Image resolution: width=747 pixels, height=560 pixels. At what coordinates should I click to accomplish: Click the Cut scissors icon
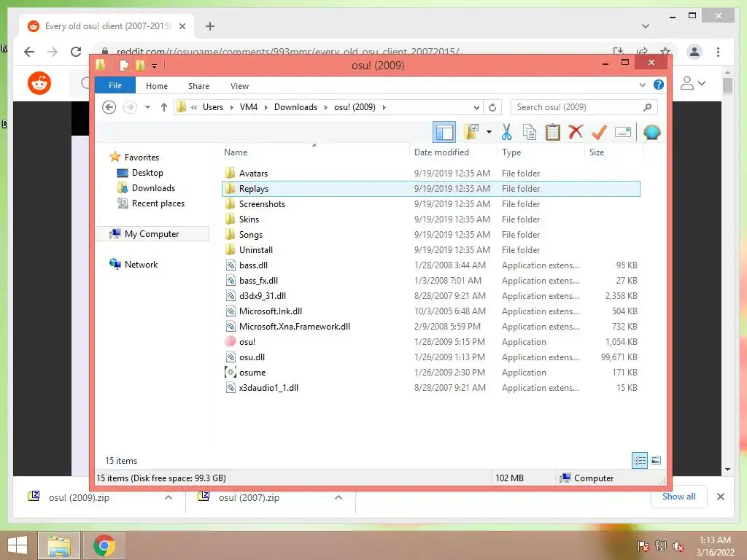[x=506, y=132]
